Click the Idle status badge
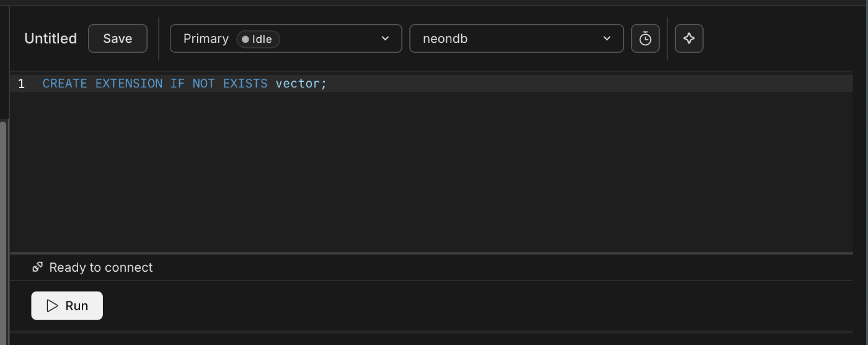 [258, 39]
